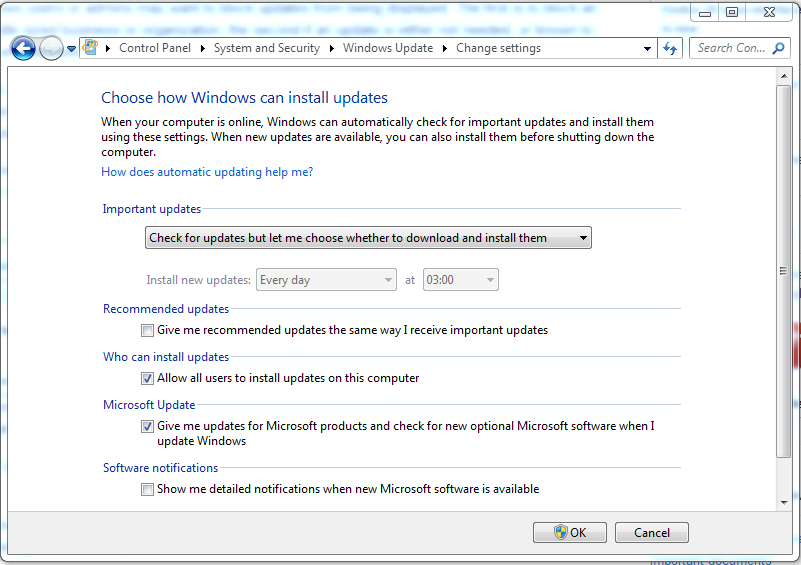The height and width of the screenshot is (565, 801).
Task: Click the Cancel button
Action: [x=652, y=533]
